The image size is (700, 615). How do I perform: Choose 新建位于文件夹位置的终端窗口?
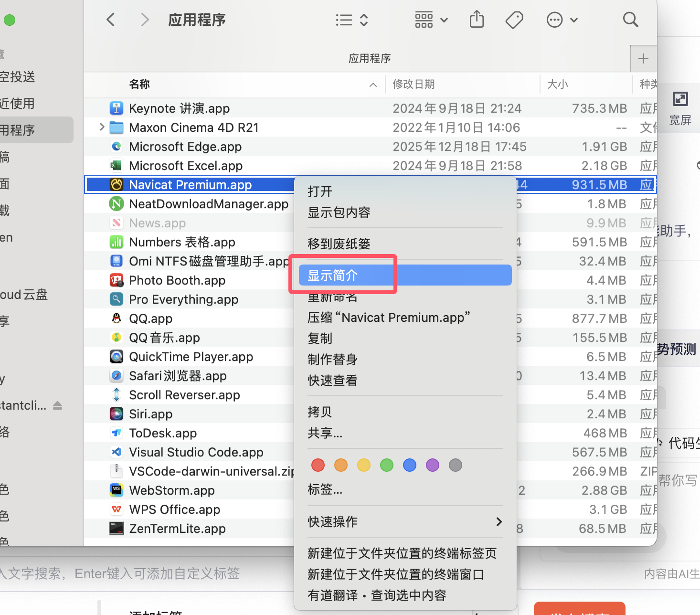[x=405, y=574]
